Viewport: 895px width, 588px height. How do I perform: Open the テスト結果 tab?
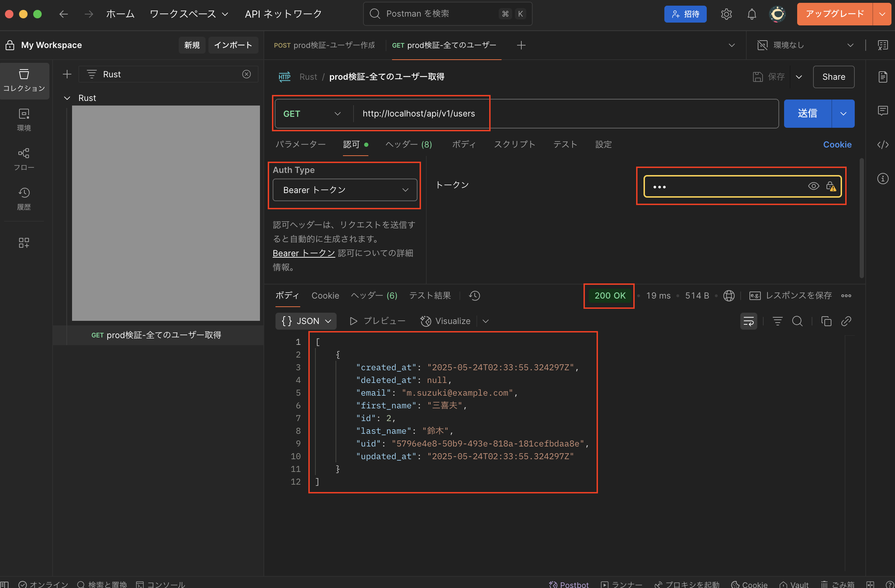pos(430,296)
